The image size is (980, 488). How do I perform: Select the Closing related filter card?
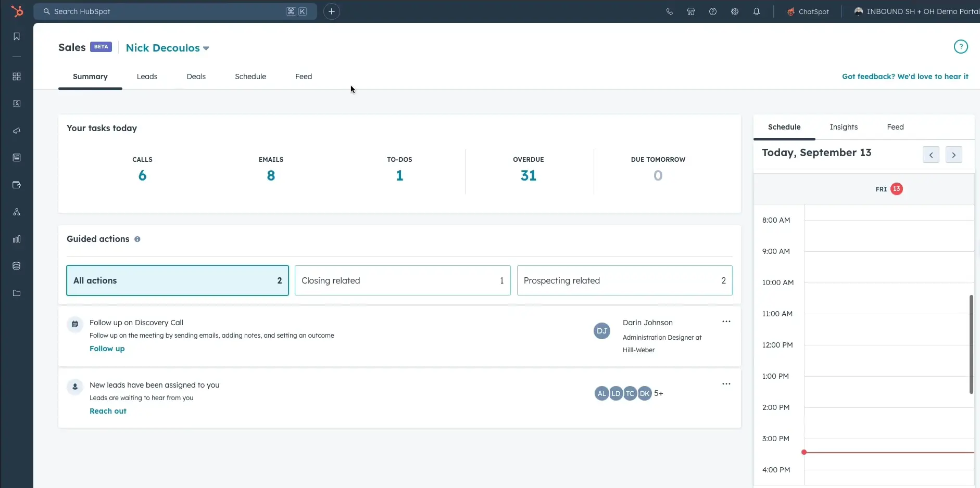[x=402, y=280]
